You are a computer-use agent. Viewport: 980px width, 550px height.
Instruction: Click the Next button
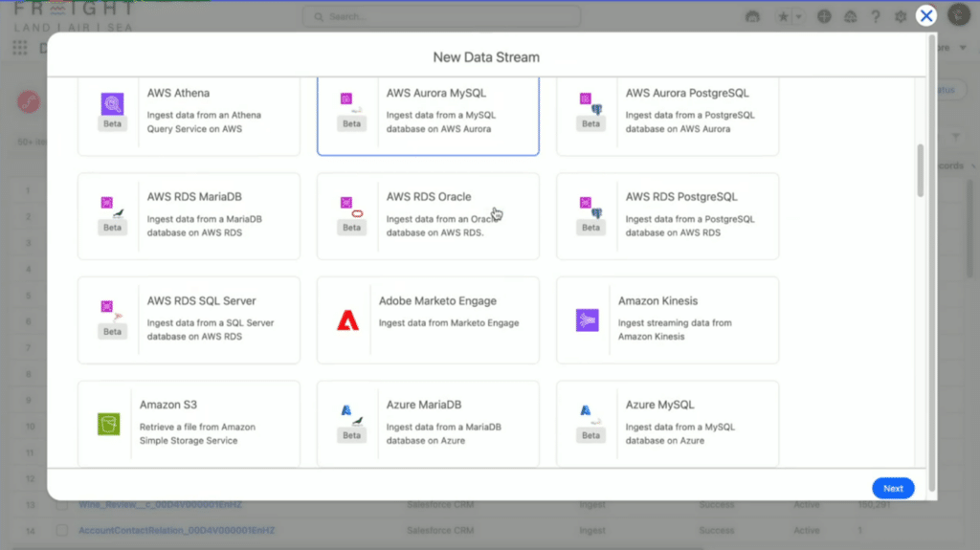(x=892, y=488)
